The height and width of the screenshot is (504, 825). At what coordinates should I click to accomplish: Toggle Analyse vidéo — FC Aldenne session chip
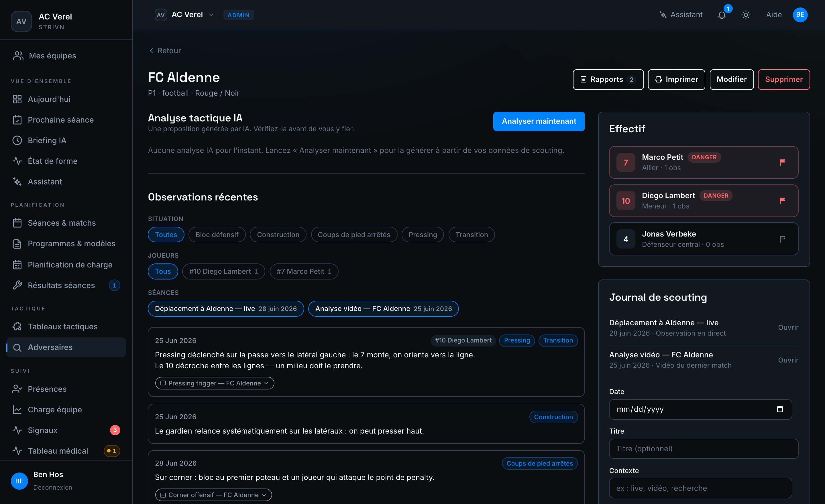[383, 309]
